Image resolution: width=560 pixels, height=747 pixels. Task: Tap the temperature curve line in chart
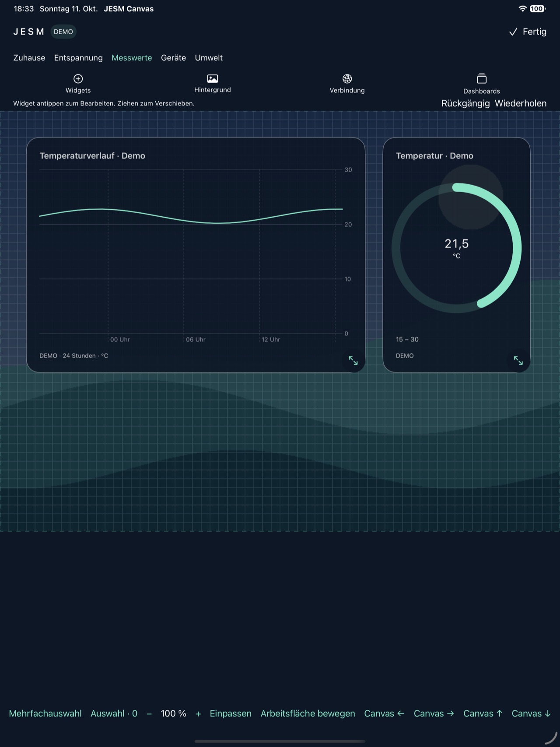pyautogui.click(x=191, y=216)
